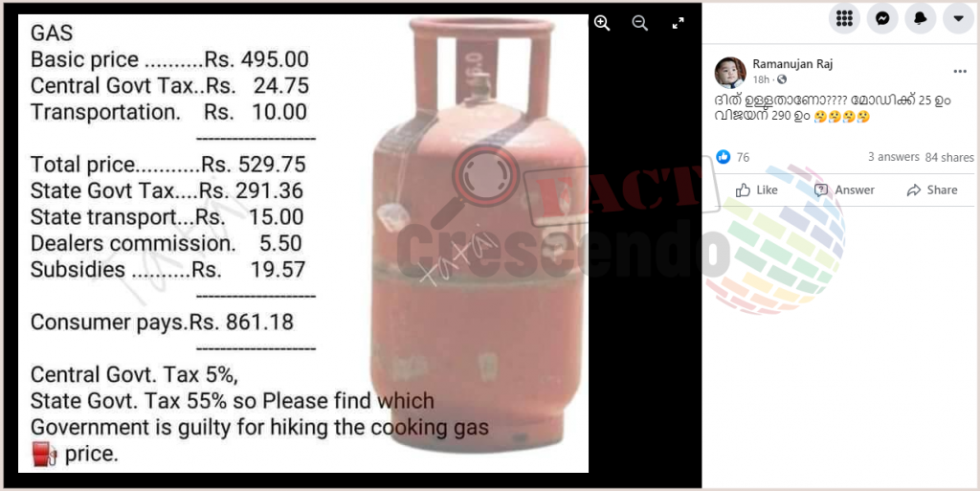Enter fullscreen photo view
980x491 pixels.
coord(678,23)
